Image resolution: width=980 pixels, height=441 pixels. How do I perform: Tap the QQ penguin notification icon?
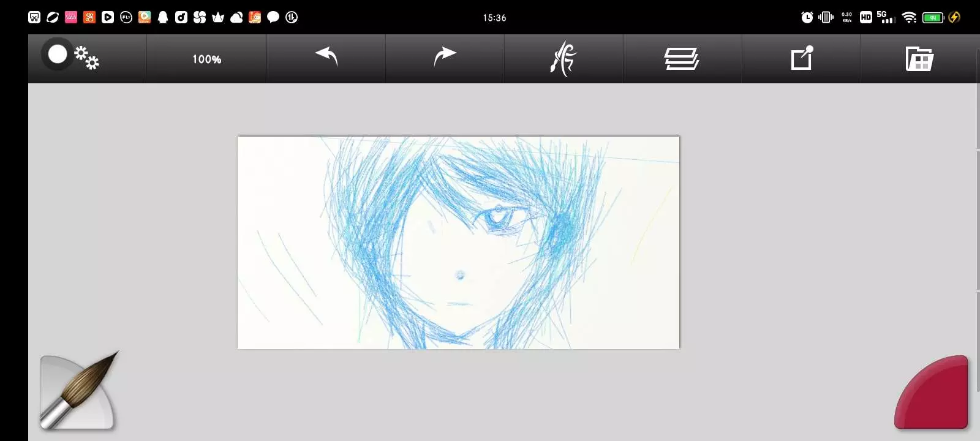point(163,17)
